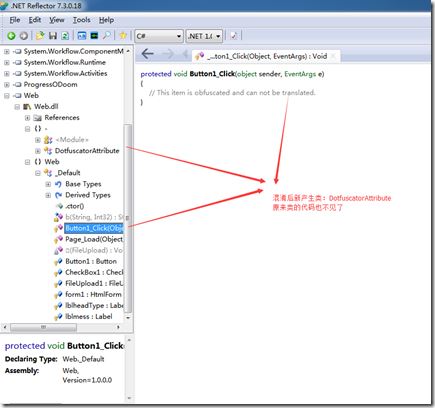Expand the Derived Types node
The height and width of the screenshot is (408, 435).
pos(48,195)
